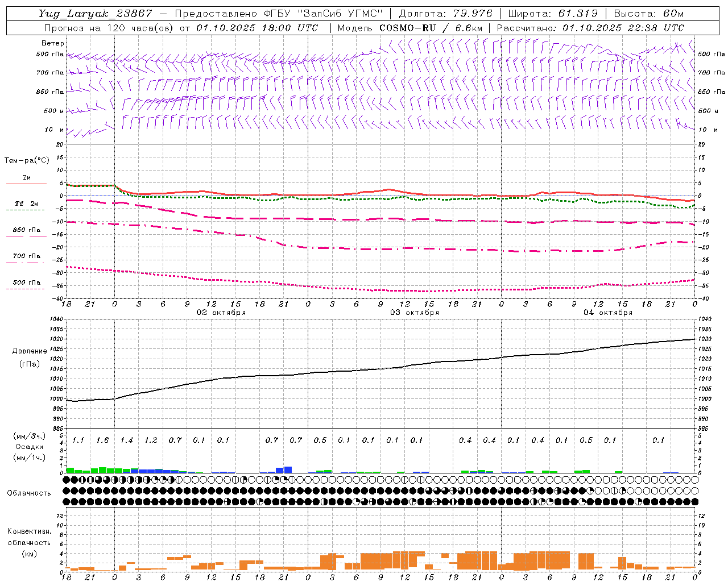Select the provider text ФГБУ "ЗапСиб УГМС"
The height and width of the screenshot is (582, 728).
323,14
